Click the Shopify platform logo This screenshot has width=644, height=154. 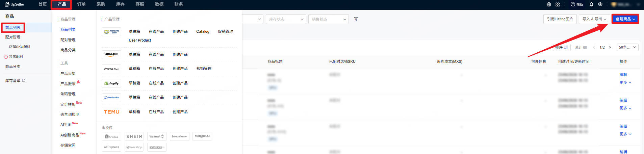(x=111, y=83)
